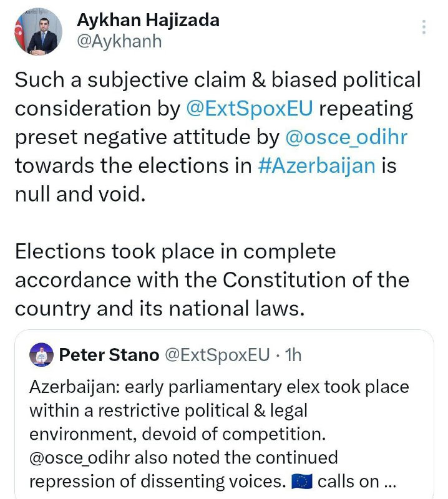Open the Aykhan Hajizada display name
Screen dimensions: 448x499
tap(147, 21)
